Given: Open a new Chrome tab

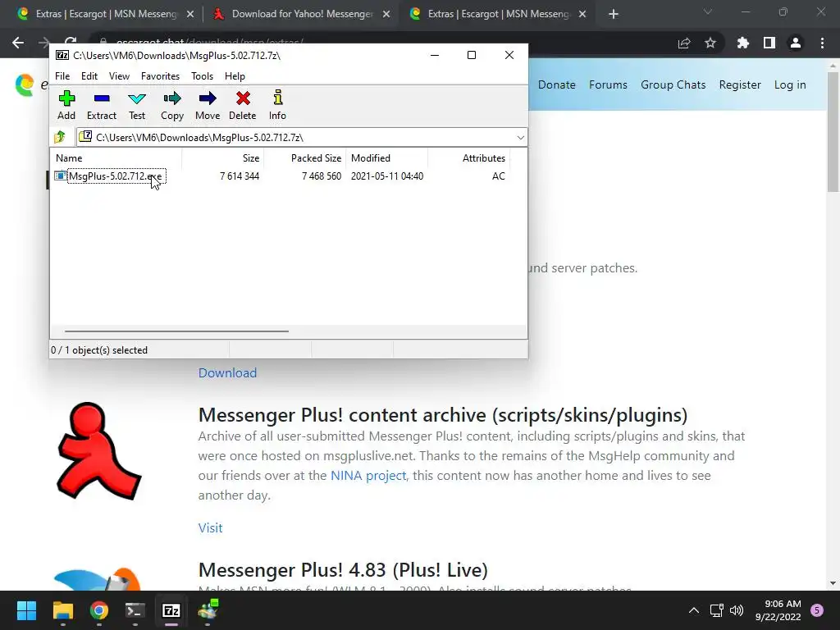Looking at the screenshot, I should [x=614, y=15].
